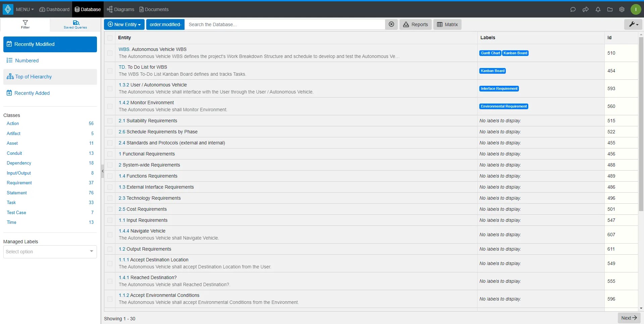Image resolution: width=644 pixels, height=324 pixels.
Task: Filter by Conduit class
Action: tap(14, 153)
